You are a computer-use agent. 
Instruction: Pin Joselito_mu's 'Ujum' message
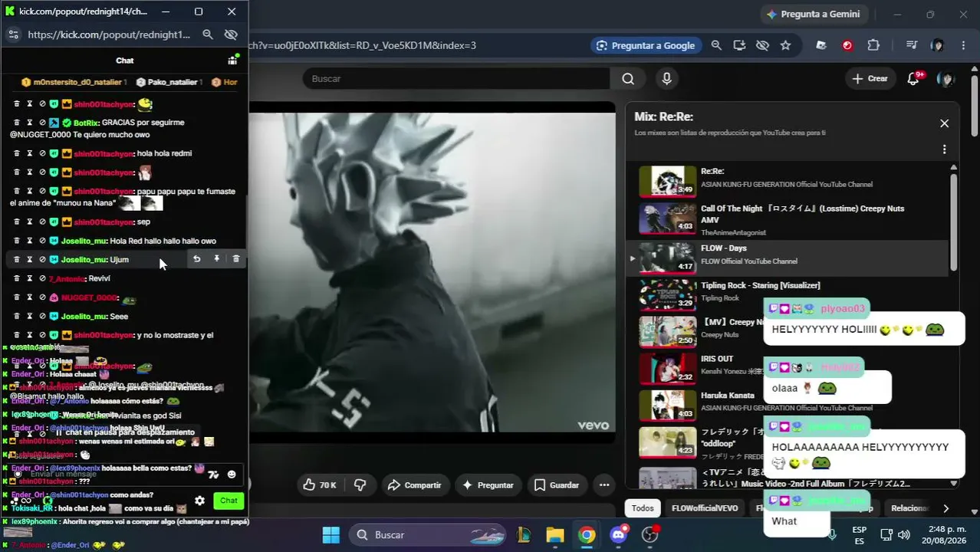tap(216, 259)
